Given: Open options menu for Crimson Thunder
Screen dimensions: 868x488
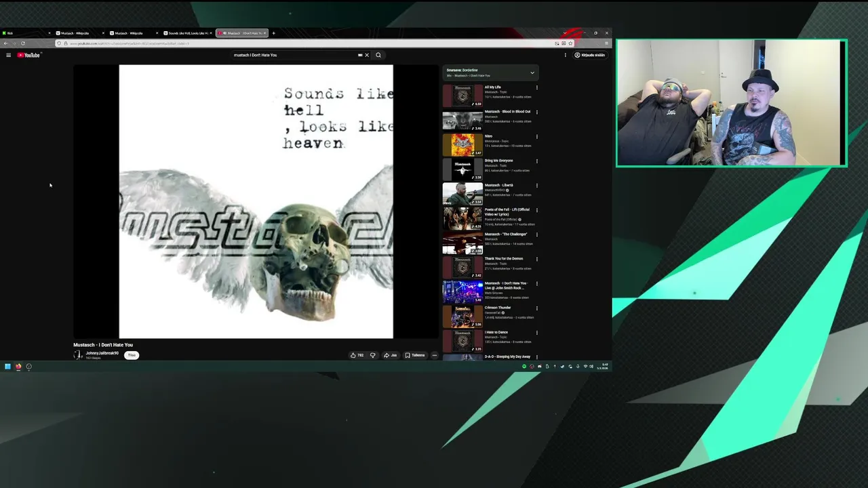Looking at the screenshot, I should tap(537, 308).
